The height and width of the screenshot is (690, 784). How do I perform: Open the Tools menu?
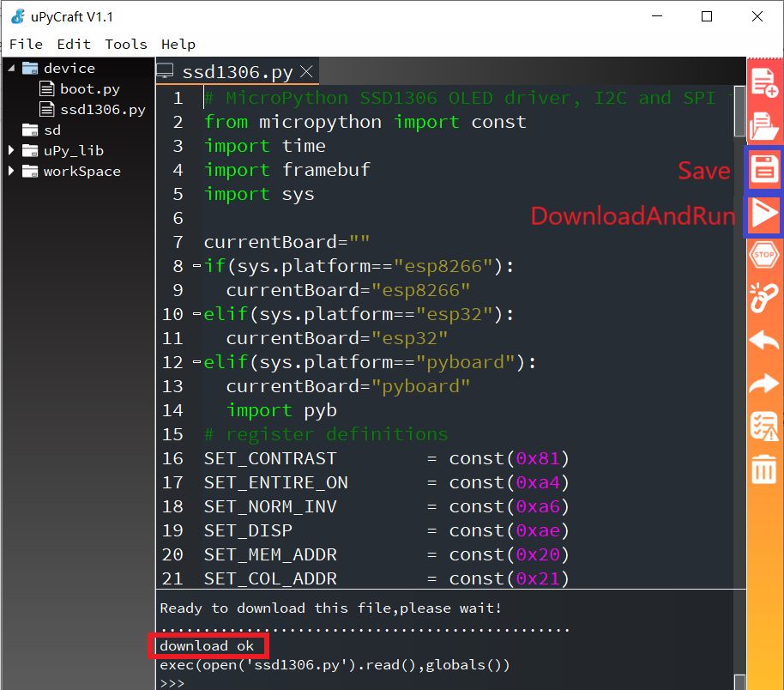pyautogui.click(x=125, y=44)
